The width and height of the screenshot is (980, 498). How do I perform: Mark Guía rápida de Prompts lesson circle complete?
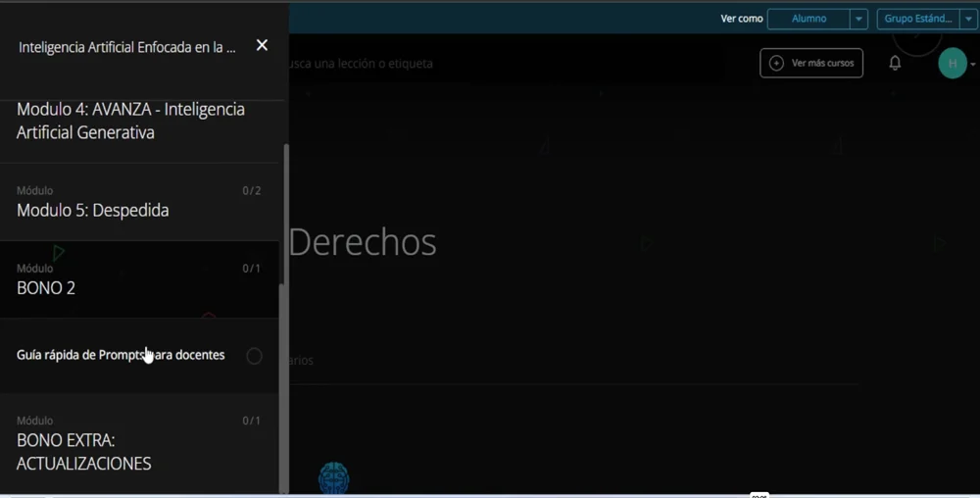(254, 356)
